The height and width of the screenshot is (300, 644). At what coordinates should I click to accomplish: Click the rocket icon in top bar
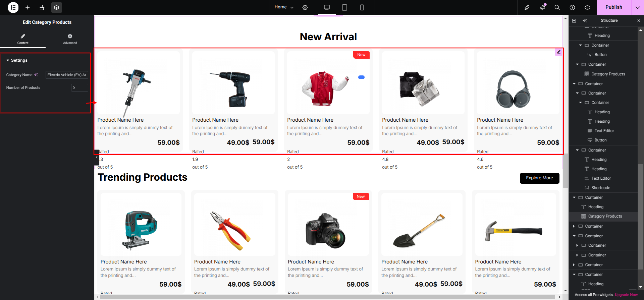coord(527,7)
